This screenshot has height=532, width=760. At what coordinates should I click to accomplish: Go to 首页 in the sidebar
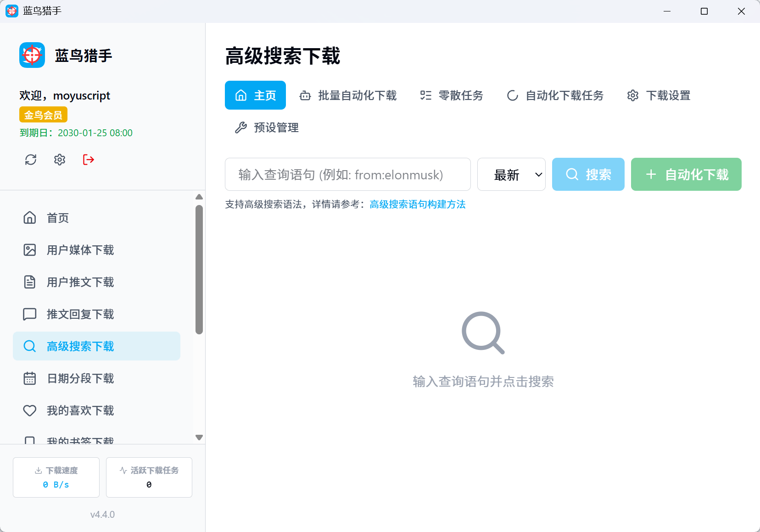tap(57, 218)
